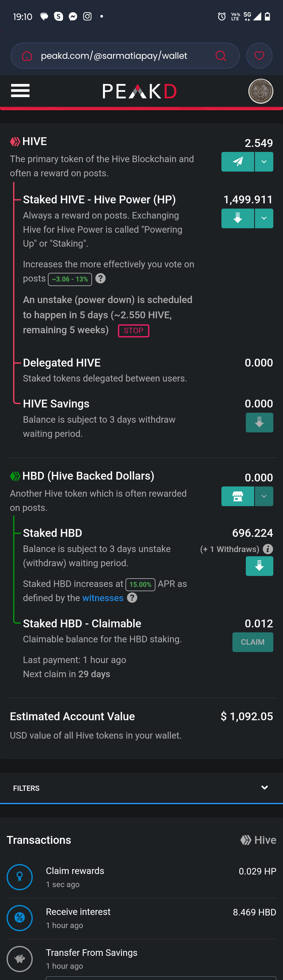The height and width of the screenshot is (980, 283).
Task: Open the hamburger navigation menu
Action: click(20, 91)
